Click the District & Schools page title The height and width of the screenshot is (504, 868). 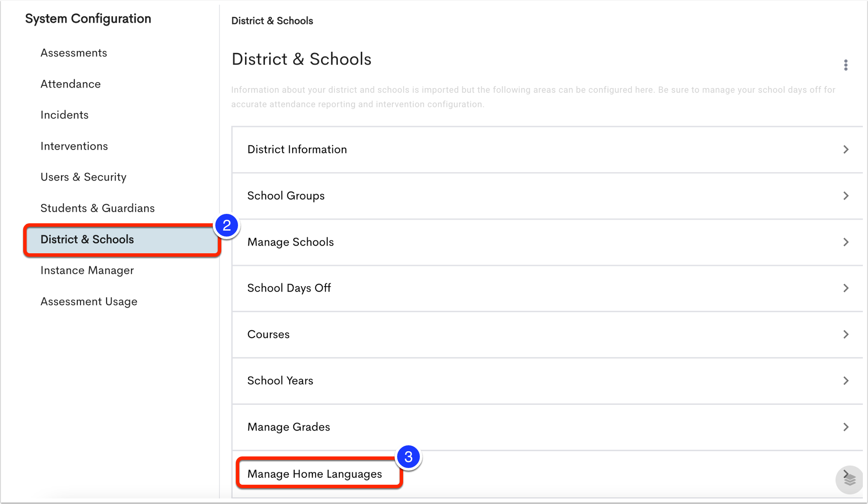pyautogui.click(x=301, y=59)
